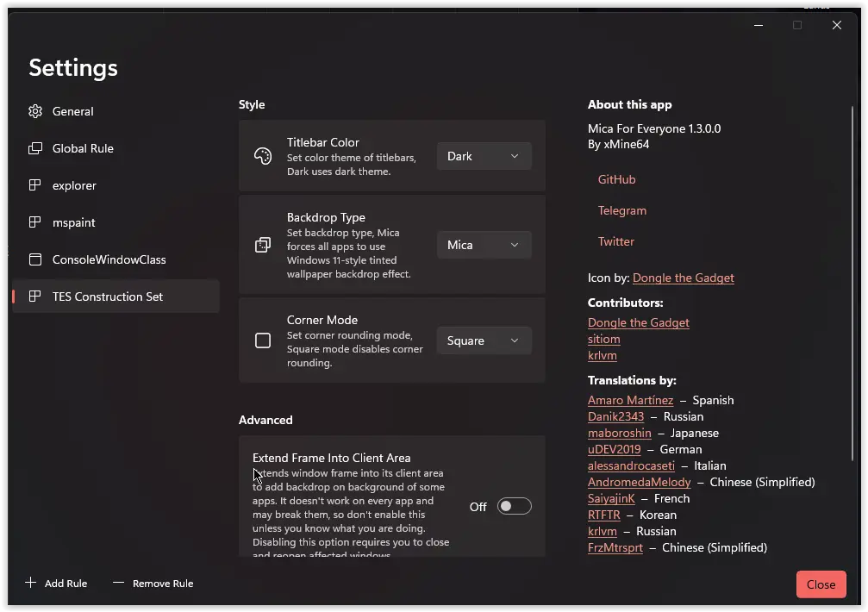The height and width of the screenshot is (612, 868).
Task: Open krlvm link under Contributors
Action: coord(603,355)
